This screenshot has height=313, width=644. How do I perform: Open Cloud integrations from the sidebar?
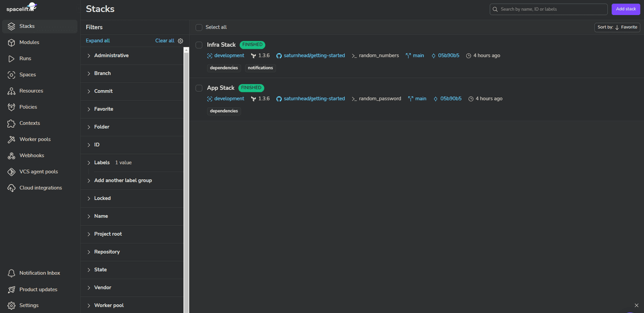click(11, 188)
